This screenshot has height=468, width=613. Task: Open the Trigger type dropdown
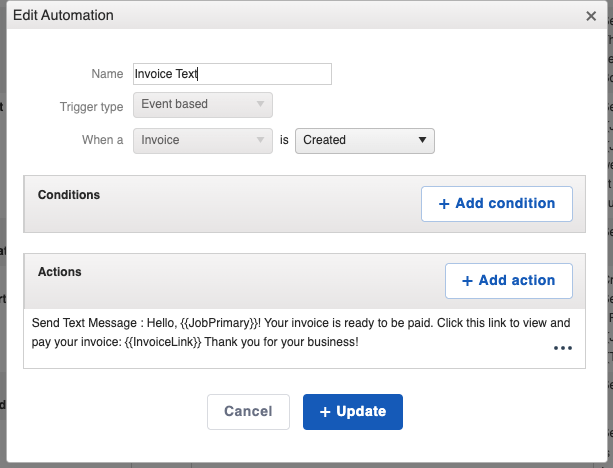tap(203, 105)
